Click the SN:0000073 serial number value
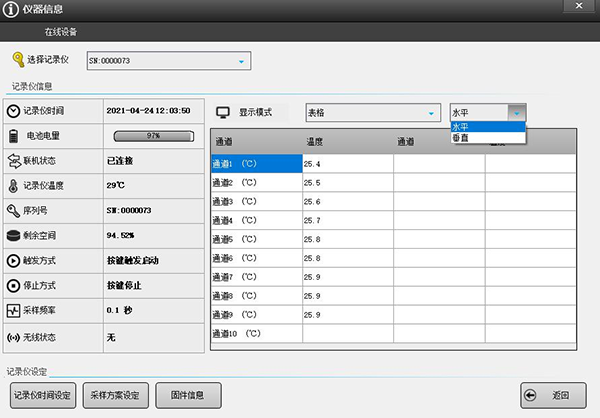Viewport: 600px width, 418px height. [x=129, y=211]
